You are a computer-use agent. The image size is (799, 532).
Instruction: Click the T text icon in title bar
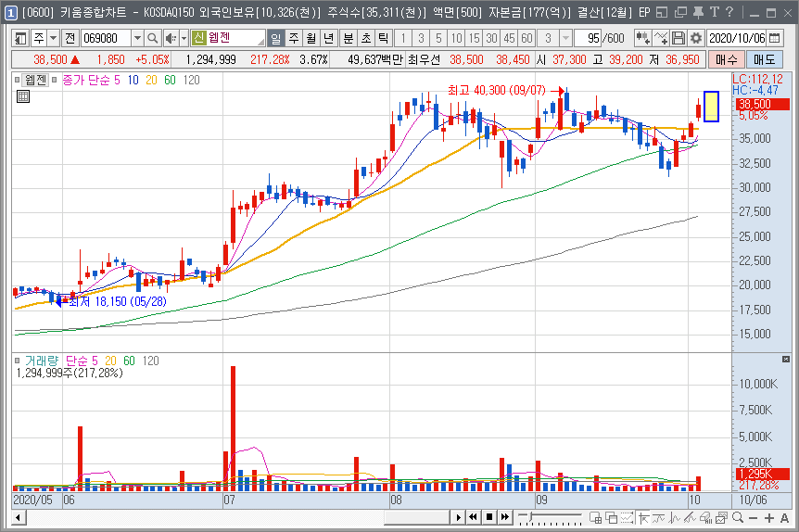coord(715,12)
